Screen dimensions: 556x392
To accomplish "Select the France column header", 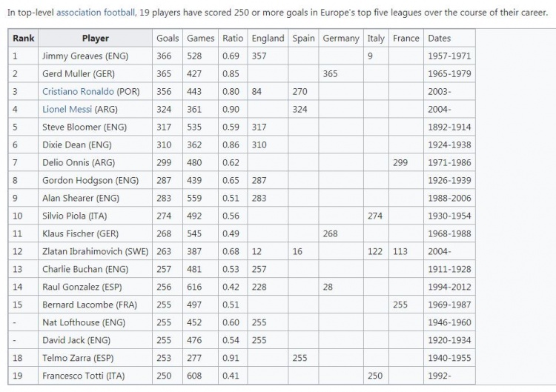I will point(406,38).
